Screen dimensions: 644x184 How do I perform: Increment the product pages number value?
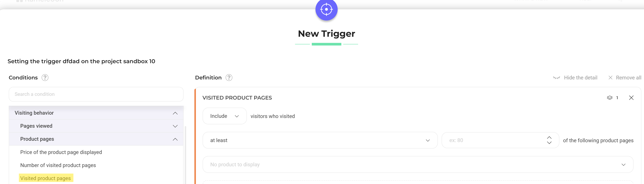(x=549, y=138)
